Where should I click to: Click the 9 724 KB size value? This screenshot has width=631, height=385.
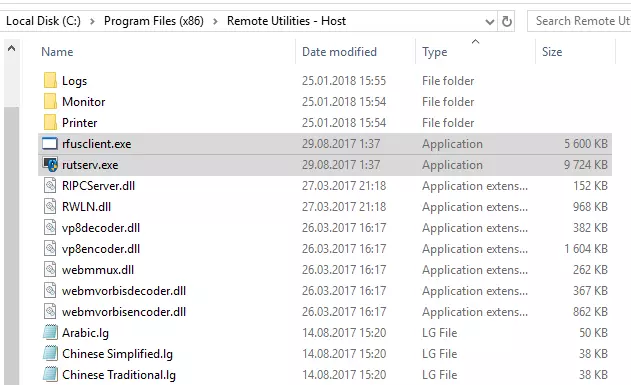click(586, 165)
